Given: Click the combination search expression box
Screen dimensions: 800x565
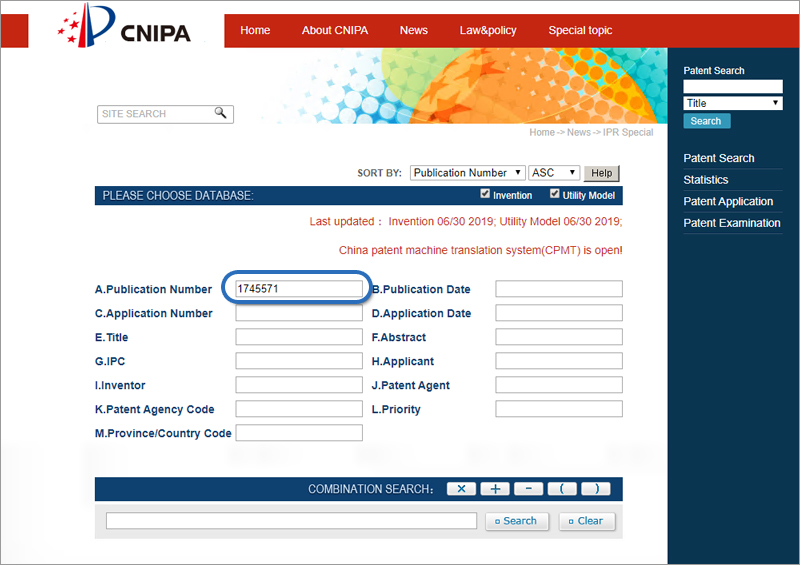Looking at the screenshot, I should tap(291, 521).
